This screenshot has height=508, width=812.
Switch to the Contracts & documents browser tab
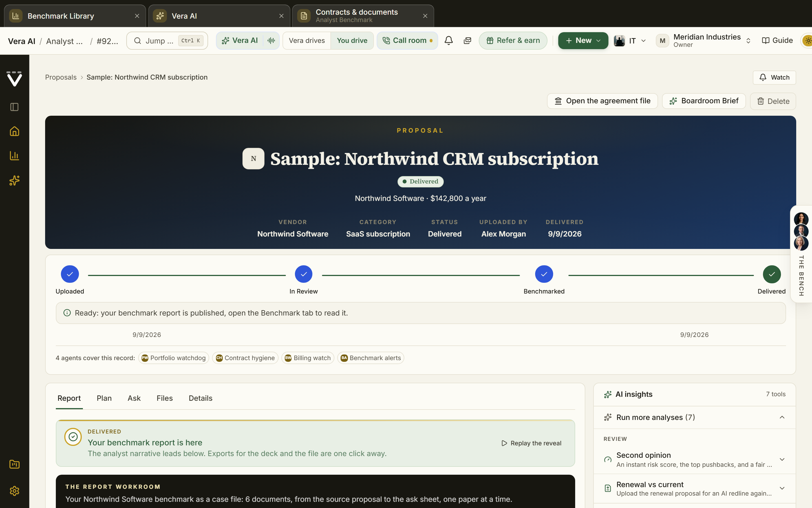coord(363,16)
